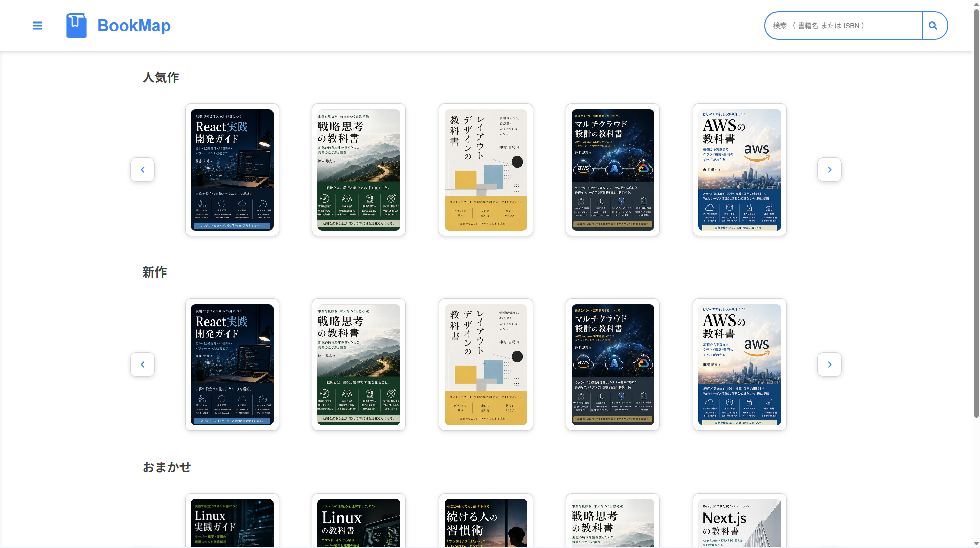The image size is (980, 548).
Task: Show next books in 人気作 carousel
Action: tap(830, 170)
